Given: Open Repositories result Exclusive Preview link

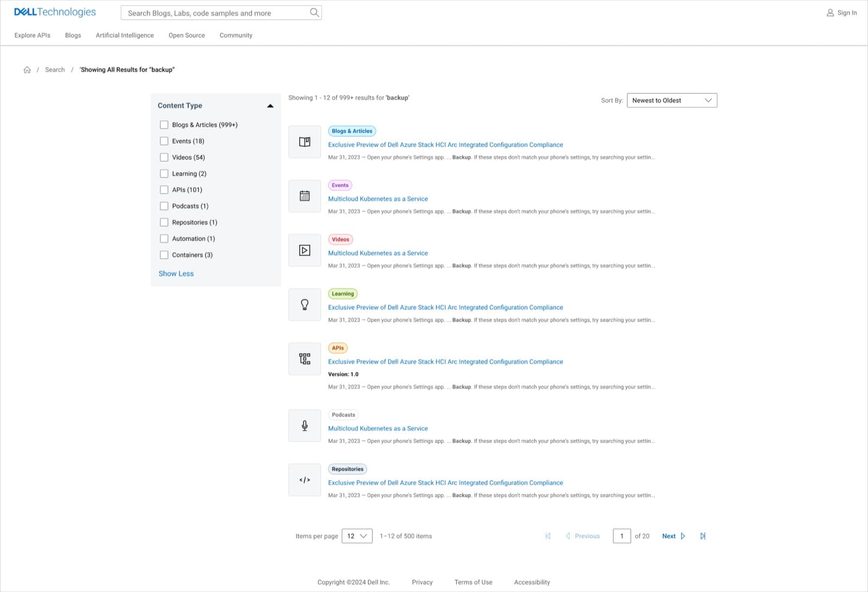Looking at the screenshot, I should (445, 483).
